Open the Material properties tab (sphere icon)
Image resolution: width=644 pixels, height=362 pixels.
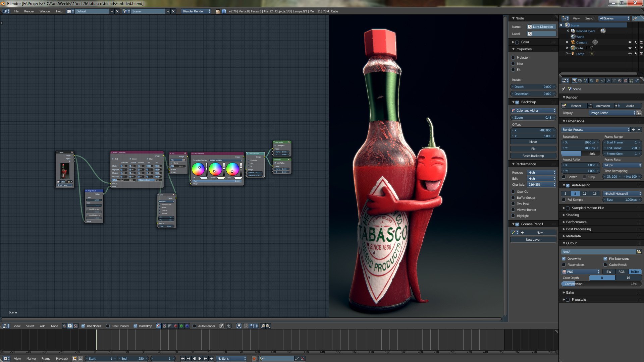(620, 81)
